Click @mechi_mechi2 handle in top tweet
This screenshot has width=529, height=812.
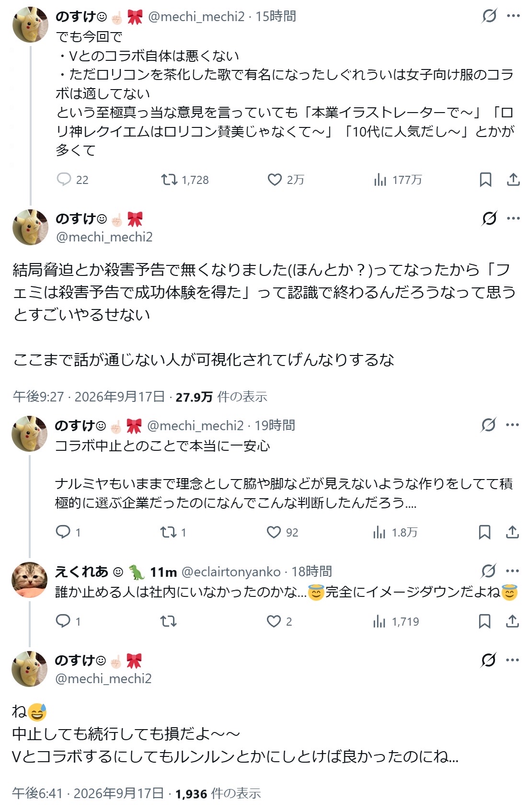(x=196, y=16)
